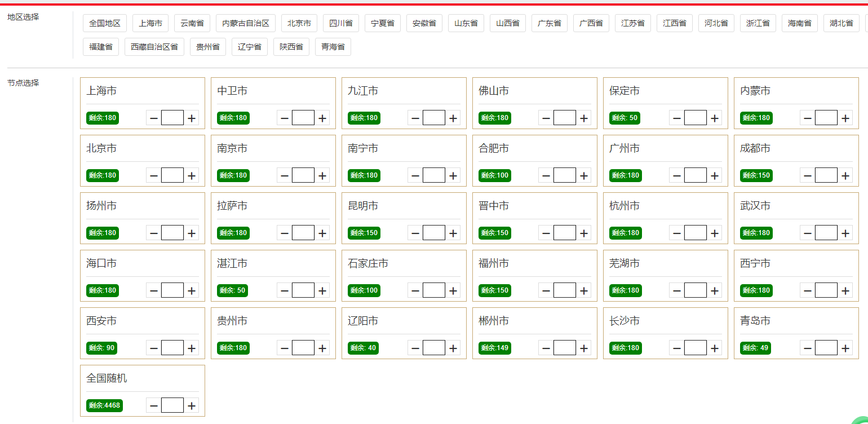Decrease 芜湖市 node quantity
The height and width of the screenshot is (424, 868).
pyautogui.click(x=676, y=290)
